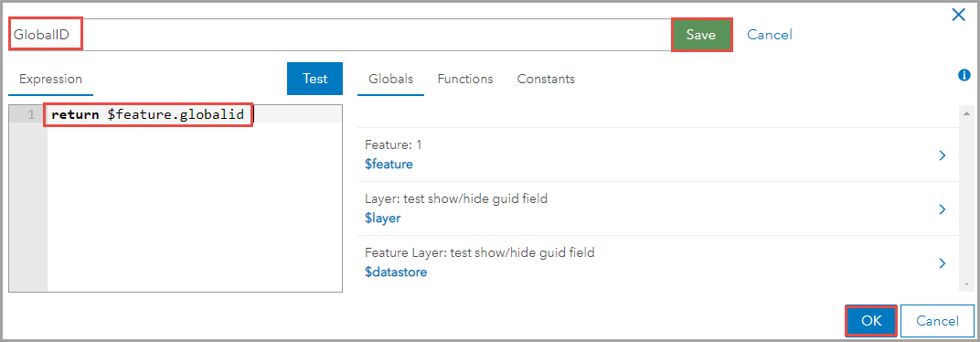This screenshot has width=980, height=342.
Task: Click the bottom Cancel button
Action: 938,321
